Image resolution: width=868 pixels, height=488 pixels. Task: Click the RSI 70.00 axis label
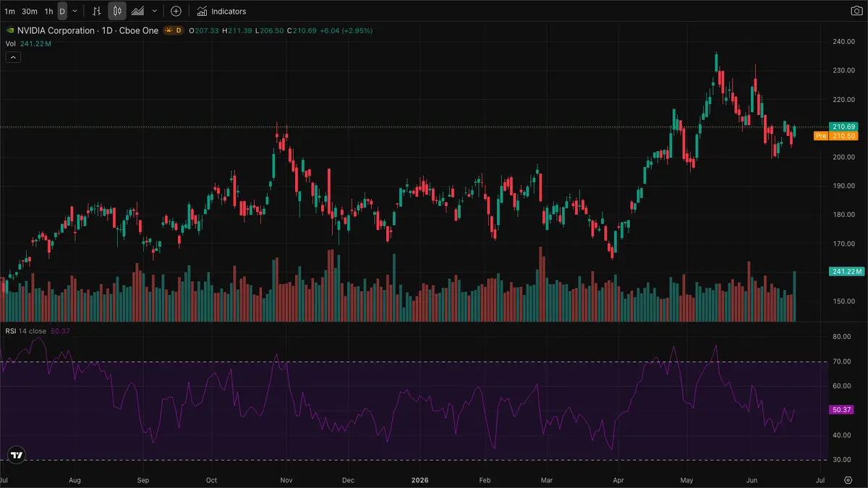click(x=841, y=361)
